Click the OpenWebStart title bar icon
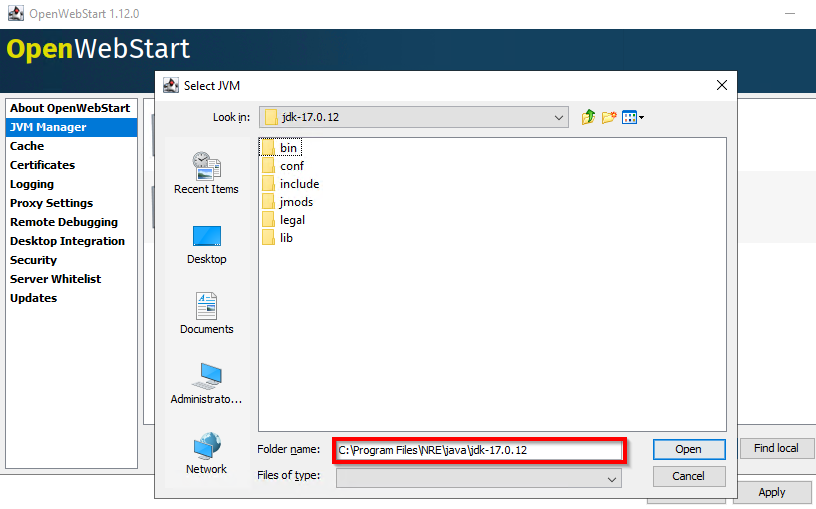The width and height of the screenshot is (816, 509). click(16, 14)
